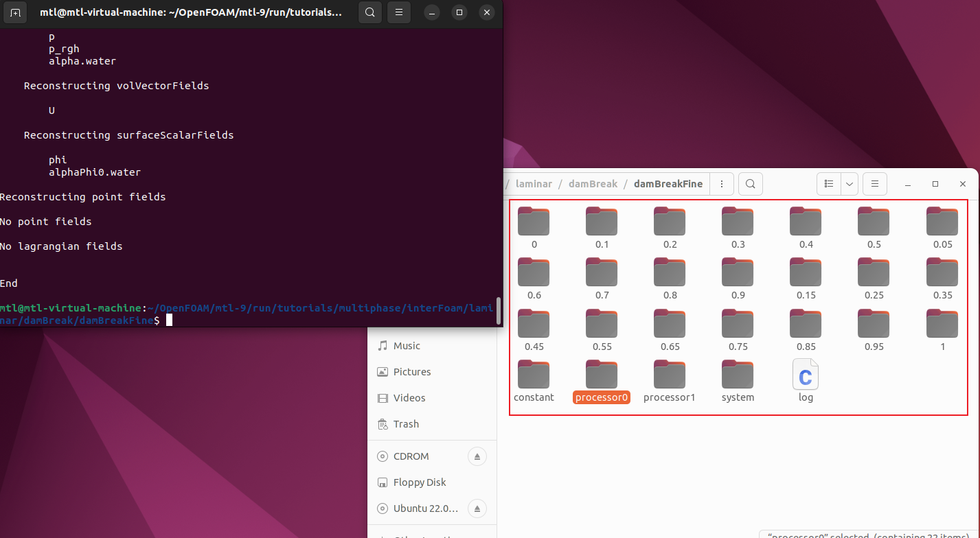The image size is (980, 538).
Task: Select the folder 0.7
Action: [602, 279]
